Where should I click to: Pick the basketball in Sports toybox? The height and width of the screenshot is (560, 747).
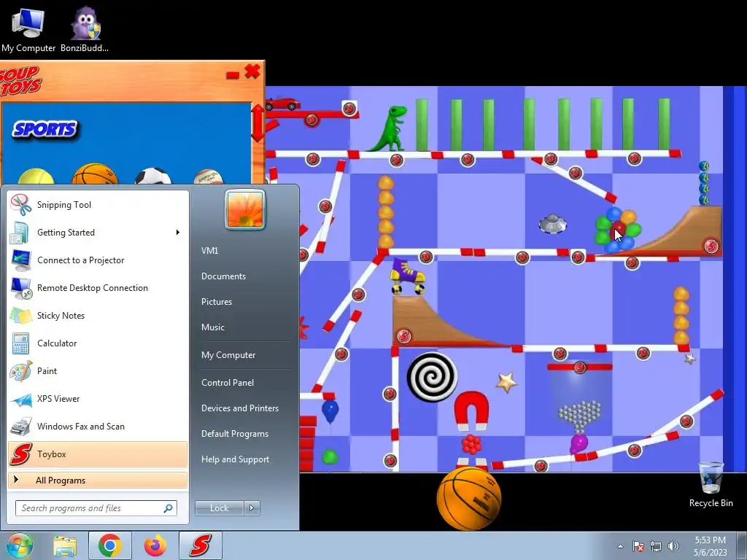[x=94, y=174]
